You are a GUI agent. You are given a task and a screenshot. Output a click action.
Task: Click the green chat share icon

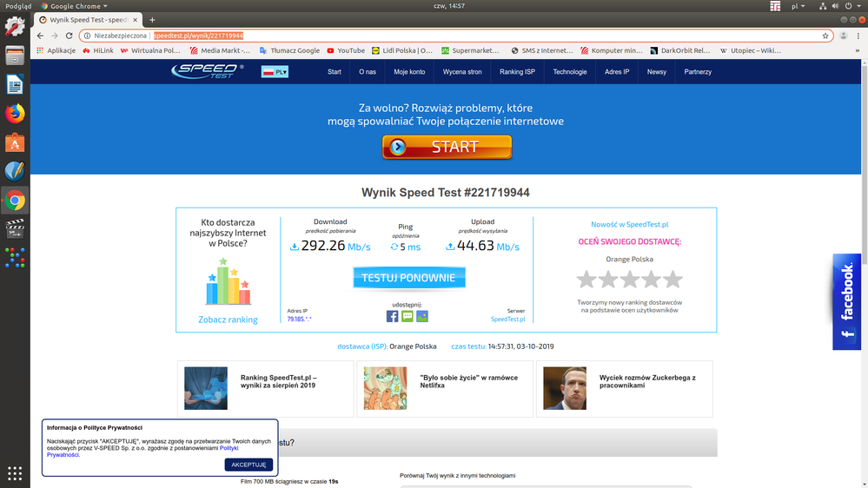click(407, 316)
